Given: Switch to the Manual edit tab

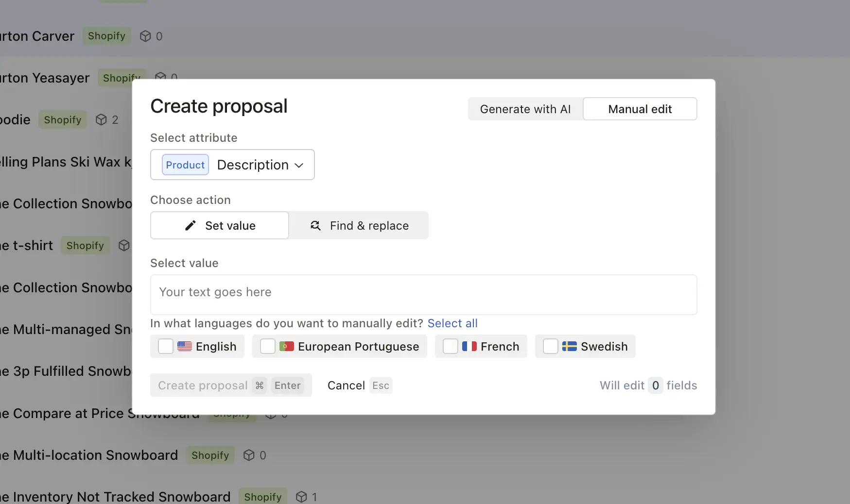Looking at the screenshot, I should click(640, 109).
